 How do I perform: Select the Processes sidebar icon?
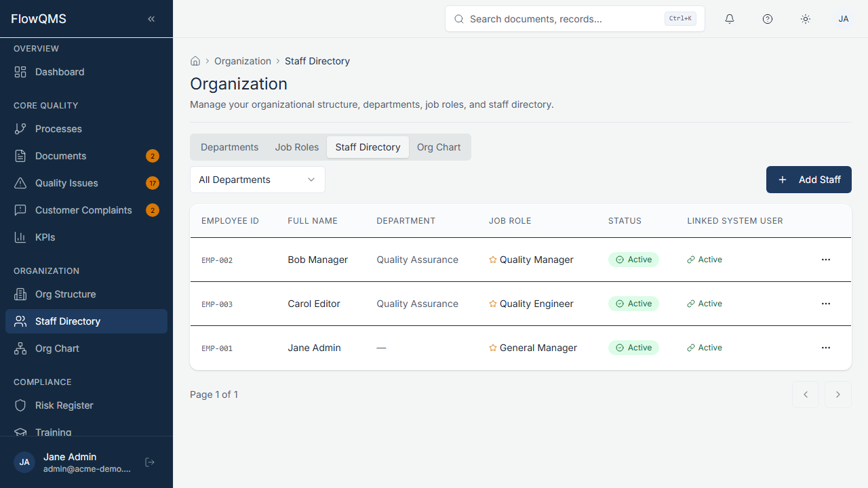click(x=20, y=128)
